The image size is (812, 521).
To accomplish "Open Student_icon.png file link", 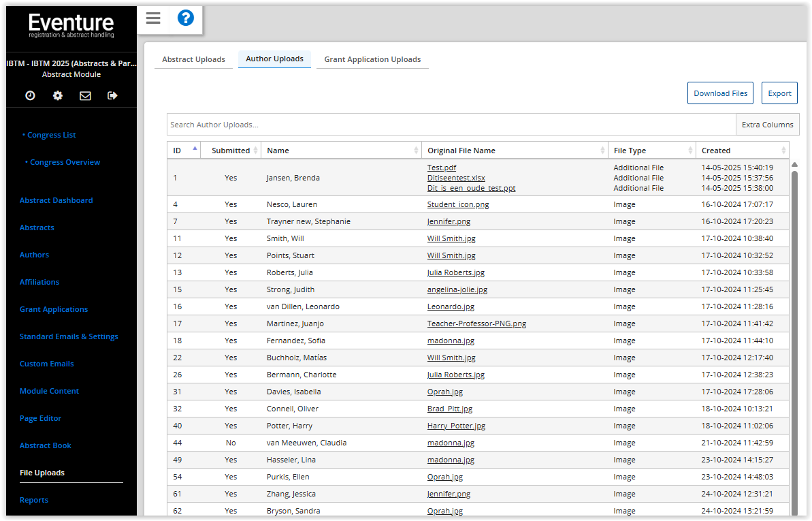I will point(458,204).
